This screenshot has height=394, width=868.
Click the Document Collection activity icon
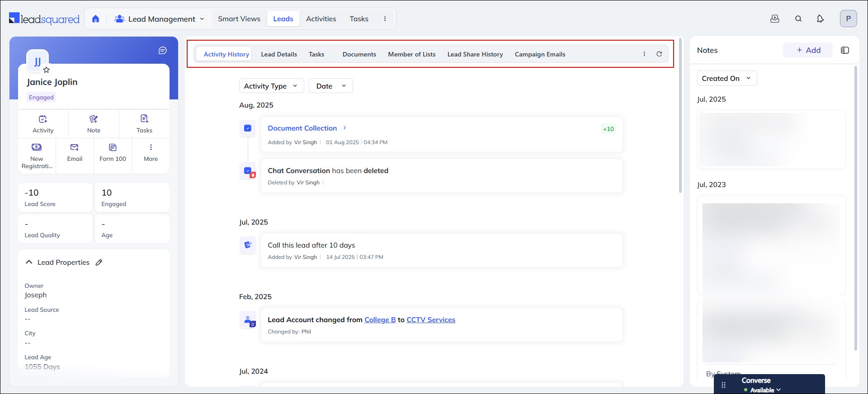point(248,128)
